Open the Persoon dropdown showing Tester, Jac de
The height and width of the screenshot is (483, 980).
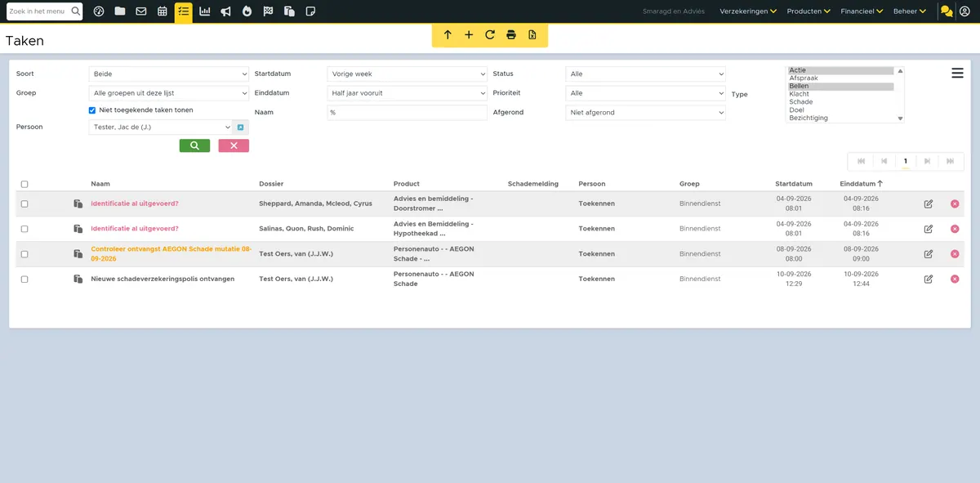click(x=161, y=127)
